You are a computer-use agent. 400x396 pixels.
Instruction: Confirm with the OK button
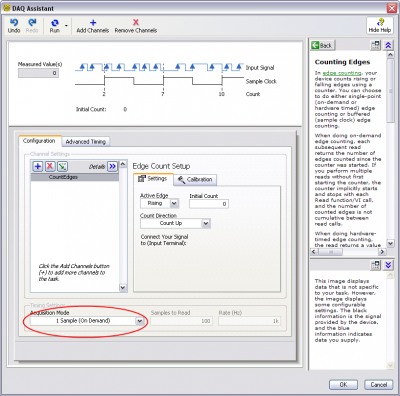(343, 385)
